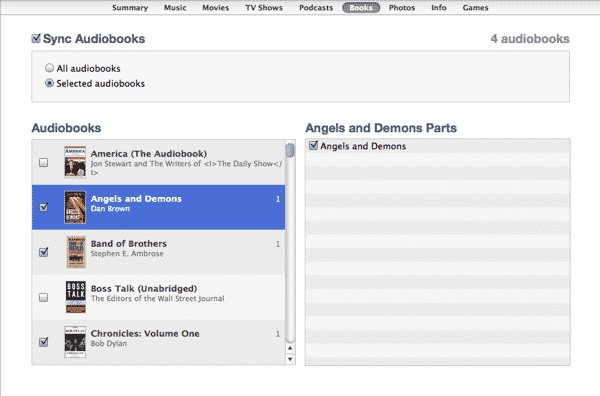Click the scroll up arrow in the audiobooks list
Viewport: 600px width, 396px height.
(x=290, y=348)
